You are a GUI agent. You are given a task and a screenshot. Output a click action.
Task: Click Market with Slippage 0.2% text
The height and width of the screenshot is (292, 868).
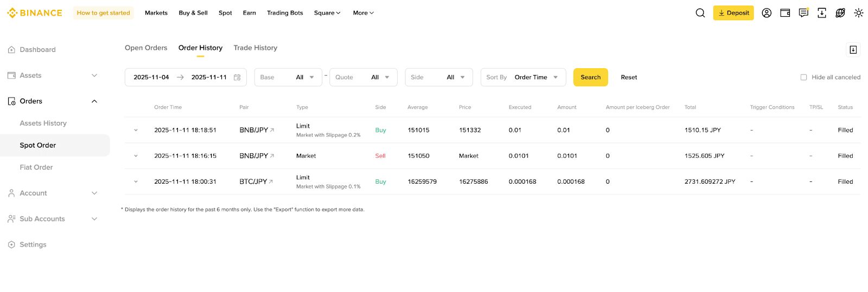(x=328, y=135)
